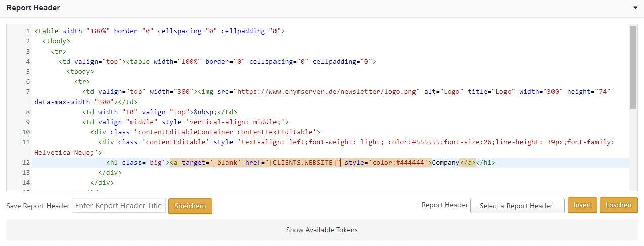
Task: Click the Report Header panel title
Action: (33, 8)
